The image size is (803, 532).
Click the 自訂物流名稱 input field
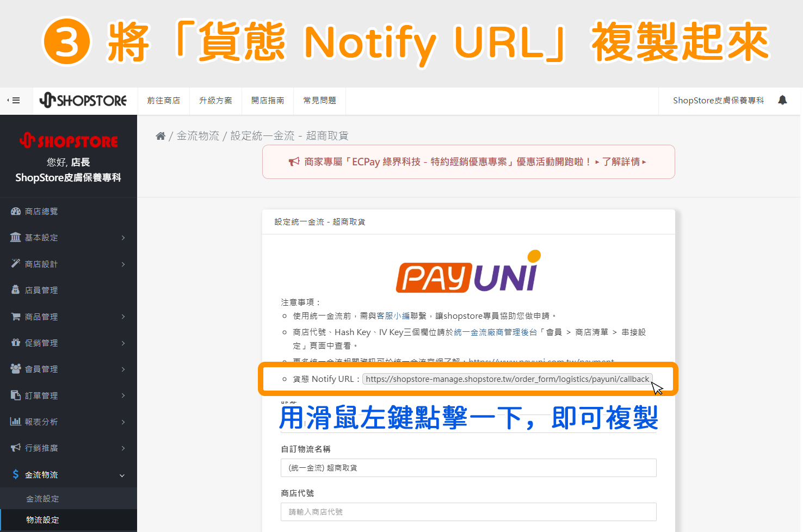468,468
